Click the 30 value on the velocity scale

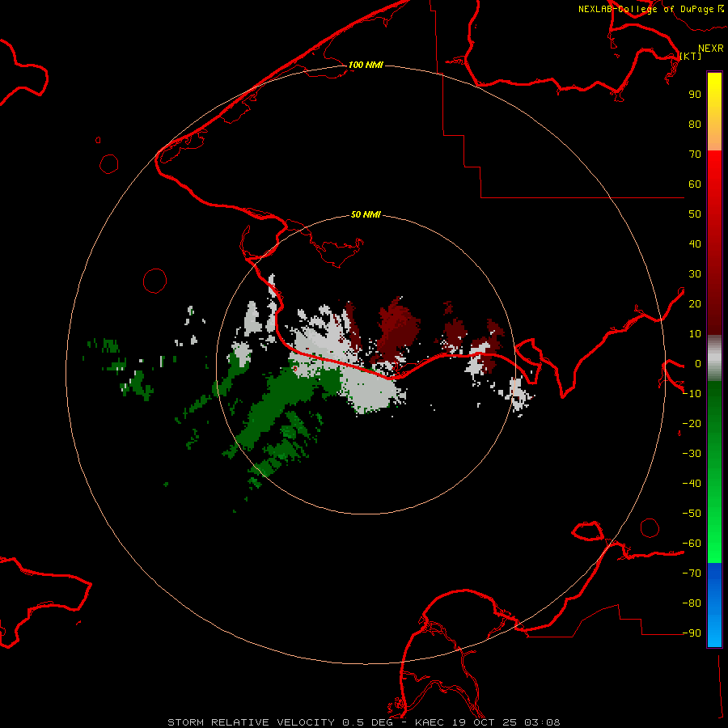coord(695,274)
